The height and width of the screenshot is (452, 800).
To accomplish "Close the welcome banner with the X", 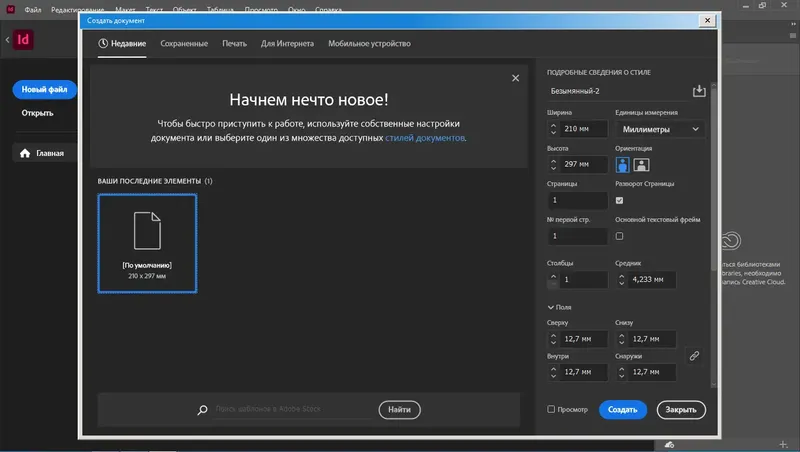I will point(515,78).
